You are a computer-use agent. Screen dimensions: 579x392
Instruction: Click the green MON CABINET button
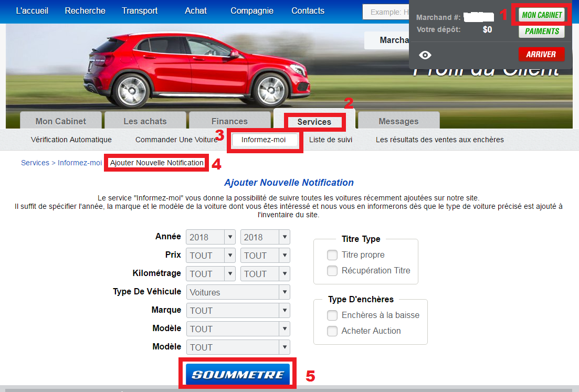(542, 15)
